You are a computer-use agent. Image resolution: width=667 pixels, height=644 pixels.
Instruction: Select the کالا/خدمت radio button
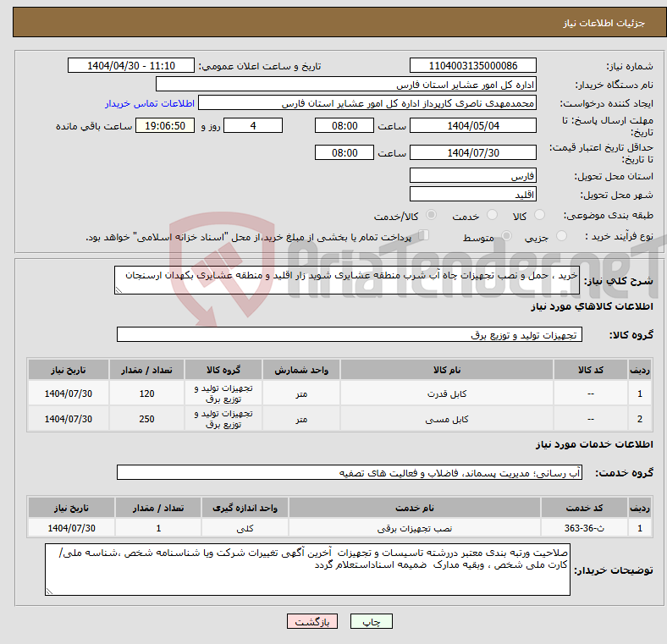pos(431,215)
